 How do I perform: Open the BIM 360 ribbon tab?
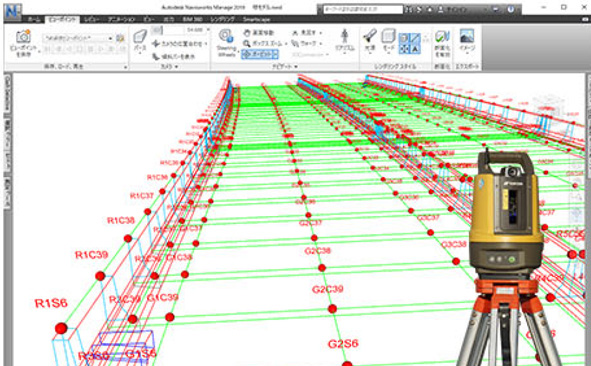(x=192, y=20)
